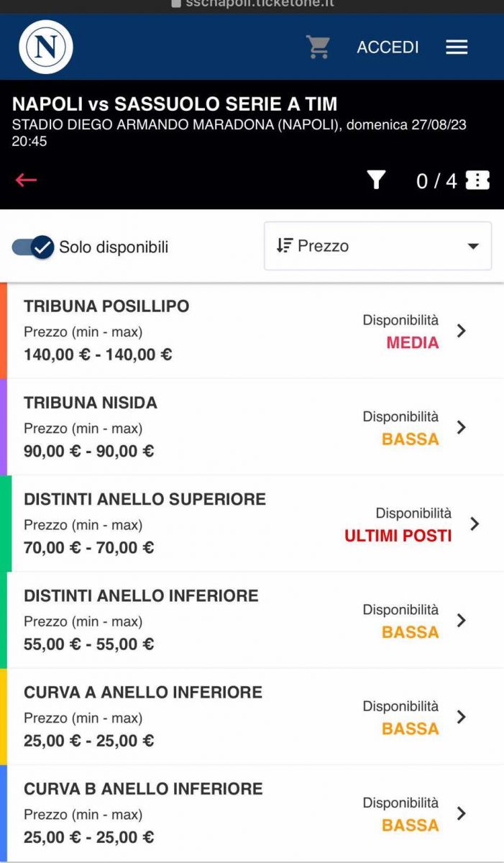Expand Tribuna Nisida chevron

click(462, 427)
